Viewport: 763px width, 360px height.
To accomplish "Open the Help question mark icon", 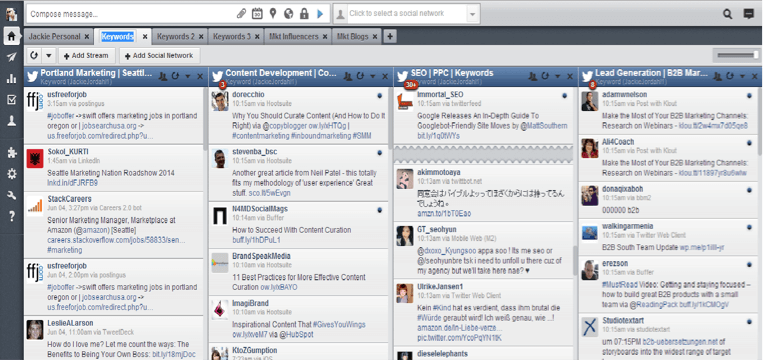I will 12,216.
